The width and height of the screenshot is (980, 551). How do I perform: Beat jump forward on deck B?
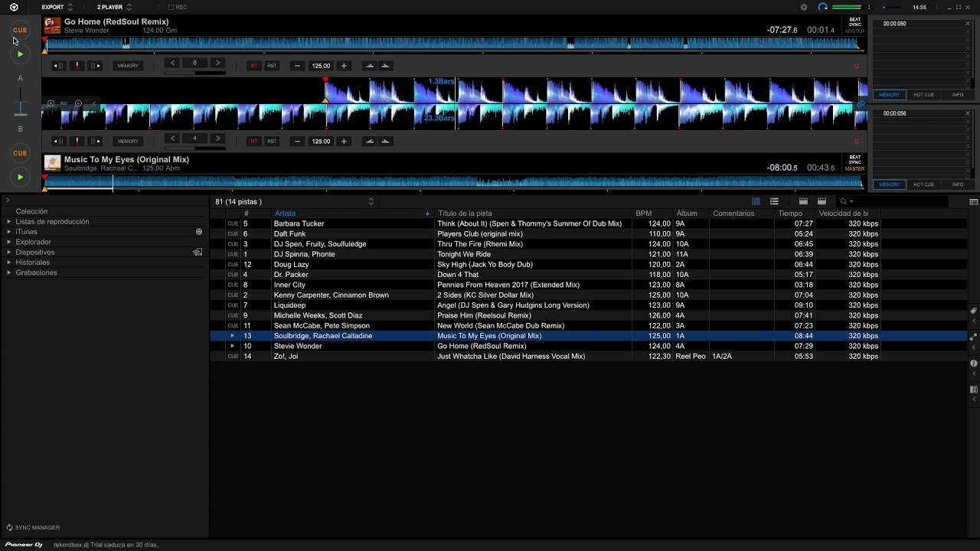tap(217, 139)
